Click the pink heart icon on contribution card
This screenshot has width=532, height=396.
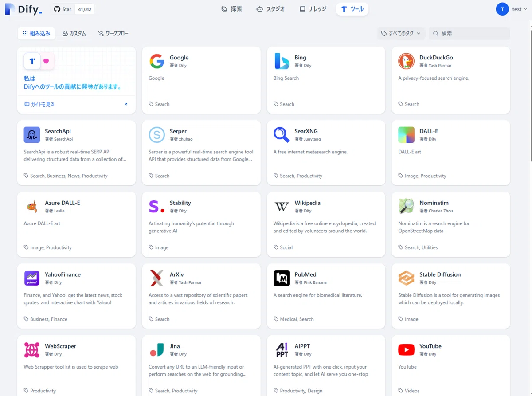click(46, 61)
